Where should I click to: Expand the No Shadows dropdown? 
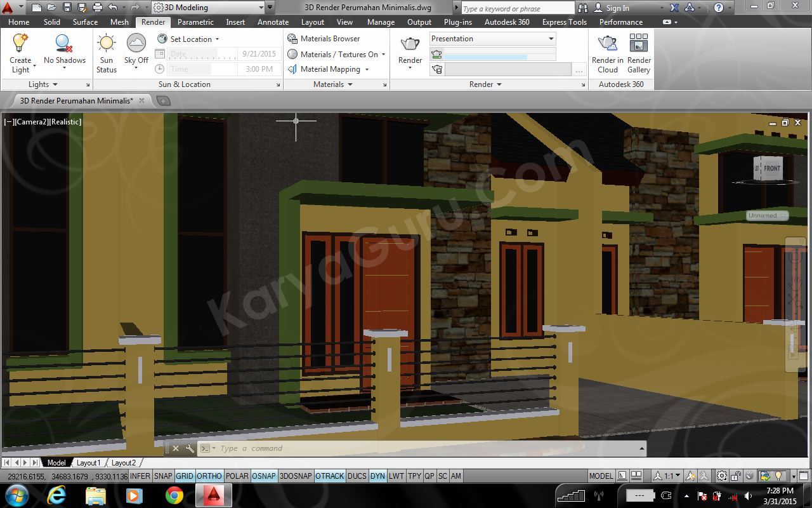(x=64, y=68)
